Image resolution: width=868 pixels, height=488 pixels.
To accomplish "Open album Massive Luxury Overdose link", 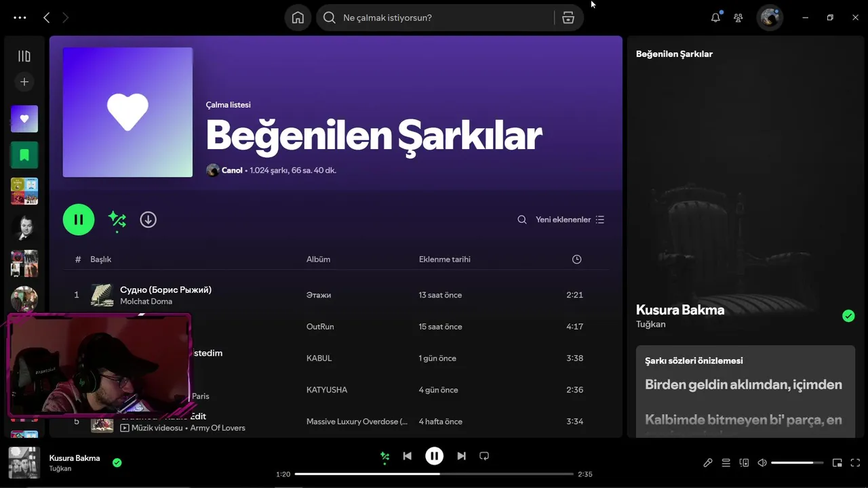I will tap(357, 422).
